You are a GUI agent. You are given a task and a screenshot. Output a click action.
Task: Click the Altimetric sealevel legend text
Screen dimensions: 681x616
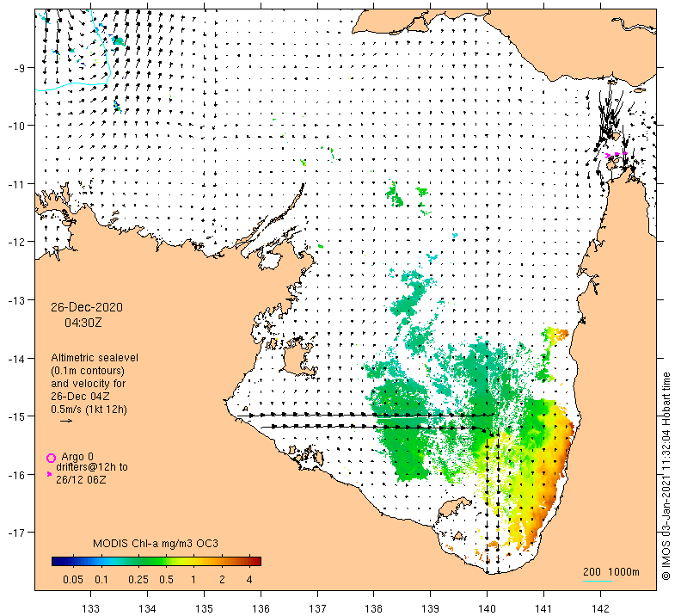pos(95,358)
